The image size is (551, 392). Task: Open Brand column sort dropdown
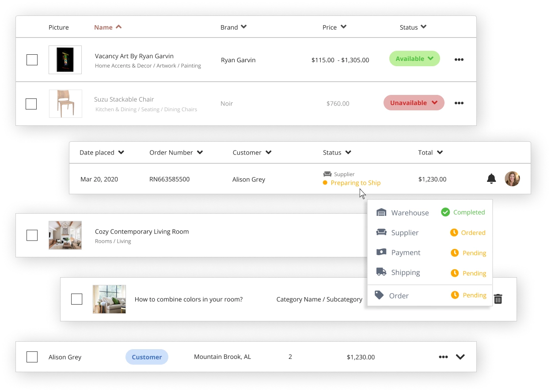233,27
